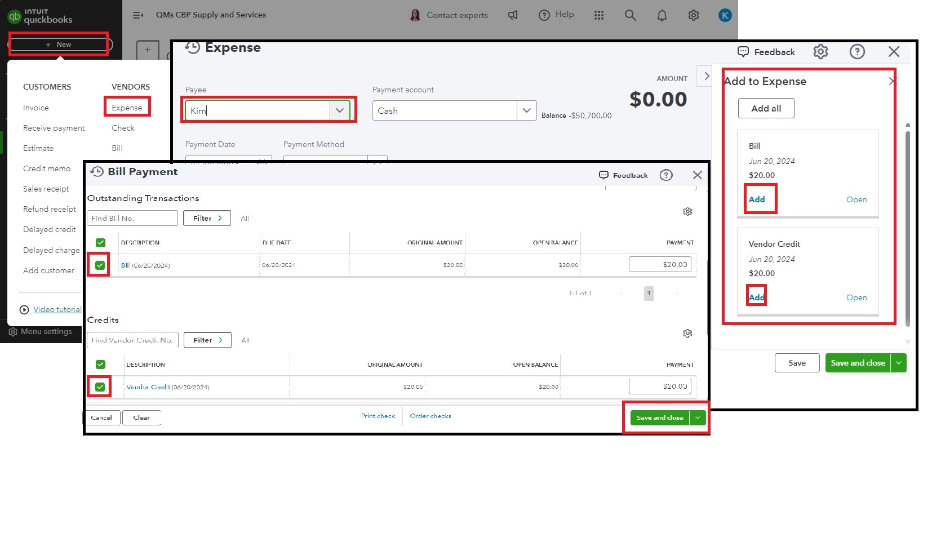Click the Print check link
932x560 pixels.
point(378,416)
